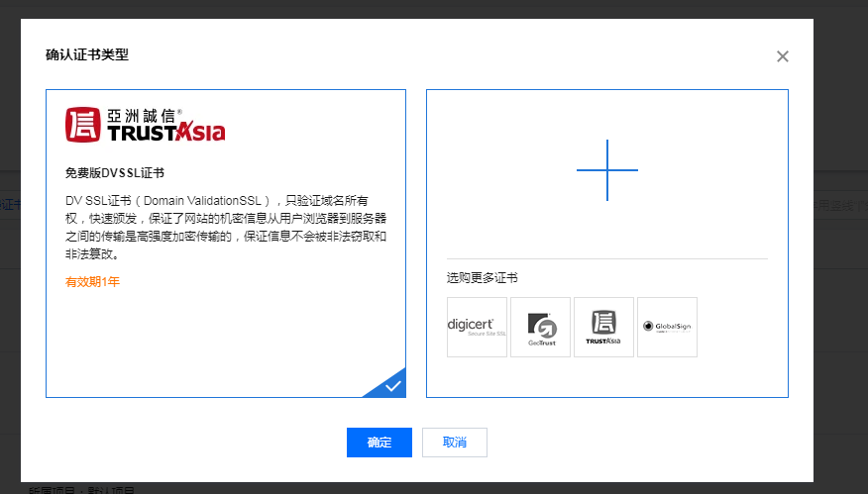Click the large blue plus icon
Viewport: 868px width, 494px height.
coord(606,170)
